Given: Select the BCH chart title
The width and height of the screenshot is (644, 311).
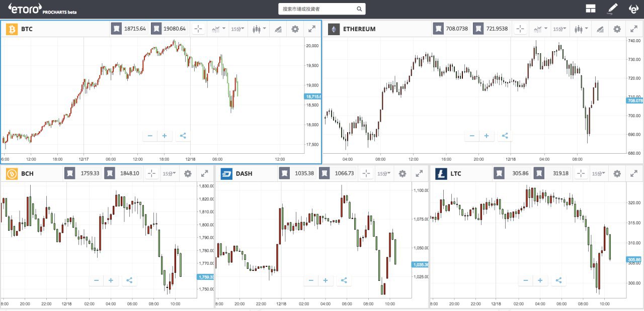Looking at the screenshot, I should pyautogui.click(x=27, y=174).
